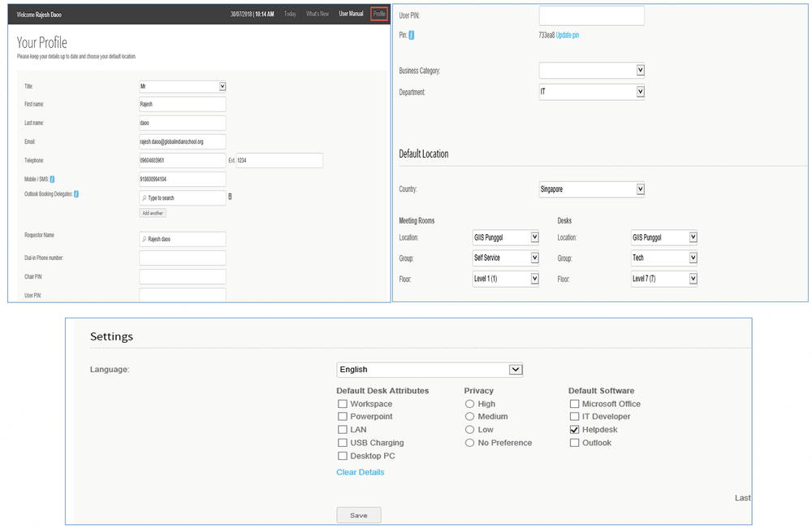Click the Mobile / SMS number field
Viewport: 812px width, 529px height.
click(x=182, y=180)
